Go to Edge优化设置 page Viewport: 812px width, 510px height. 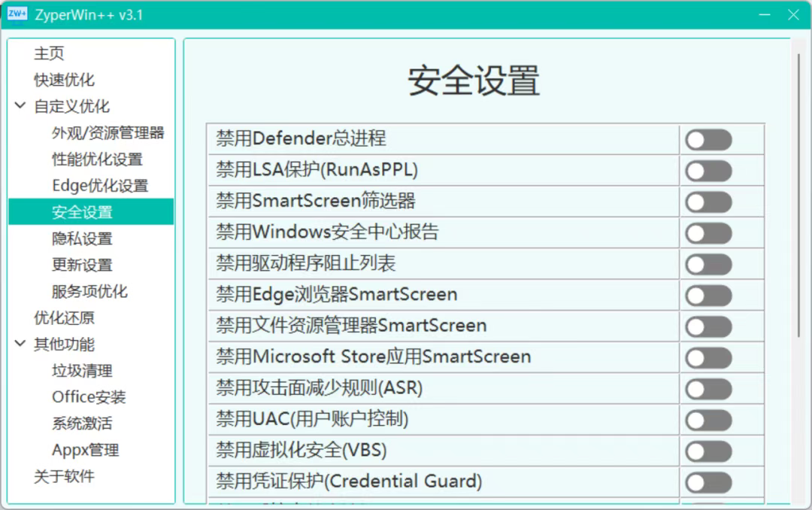point(100,186)
